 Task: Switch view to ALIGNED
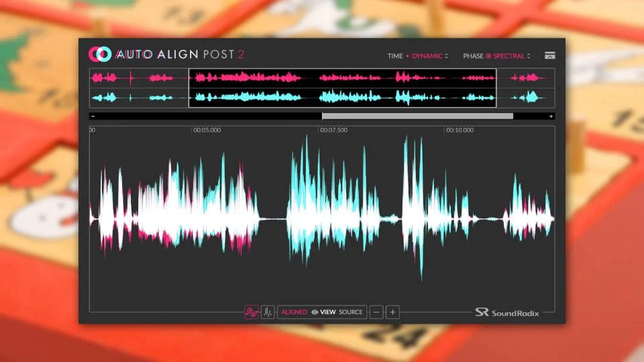click(294, 312)
